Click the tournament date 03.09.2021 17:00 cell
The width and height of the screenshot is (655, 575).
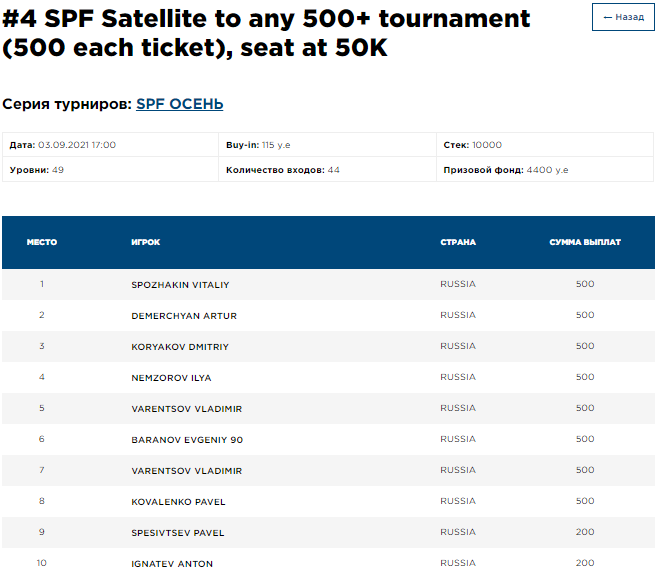point(110,145)
